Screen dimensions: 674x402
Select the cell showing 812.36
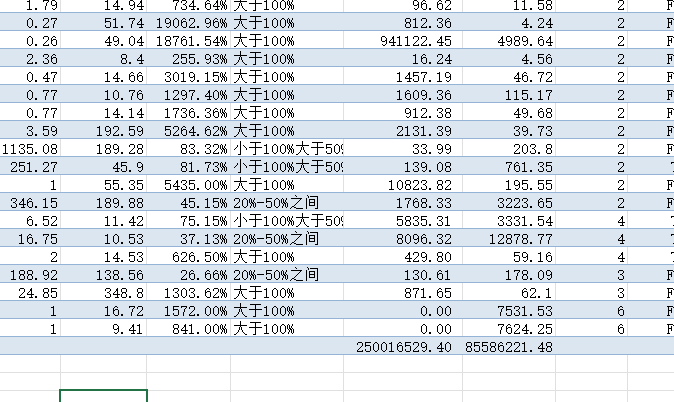pyautogui.click(x=403, y=22)
